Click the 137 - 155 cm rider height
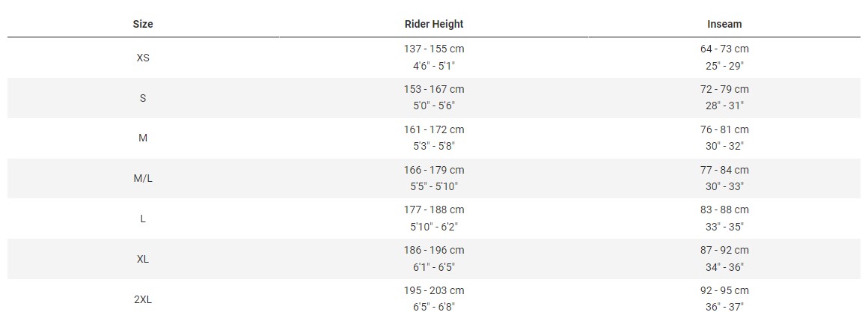Image resolution: width=868 pixels, height=330 pixels. click(434, 49)
